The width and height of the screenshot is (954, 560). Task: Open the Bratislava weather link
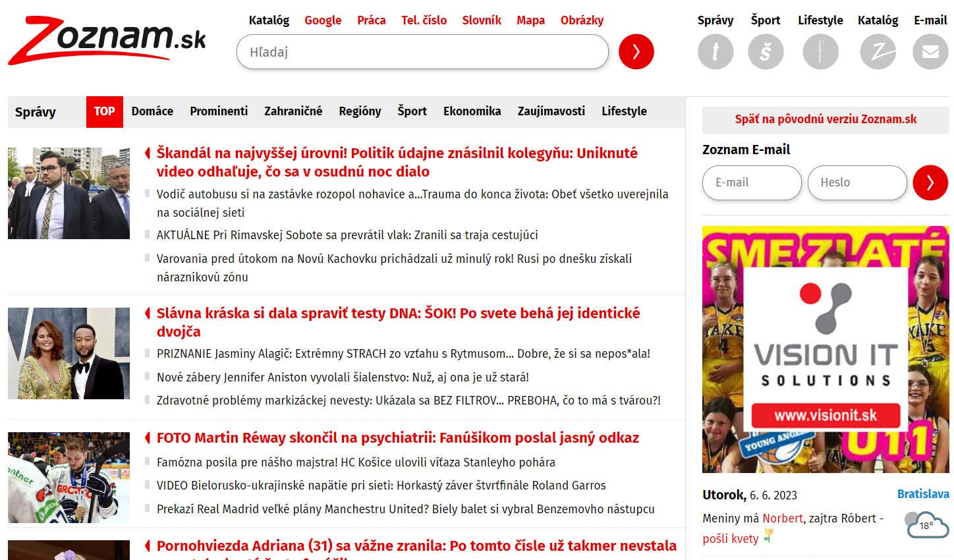click(x=922, y=494)
